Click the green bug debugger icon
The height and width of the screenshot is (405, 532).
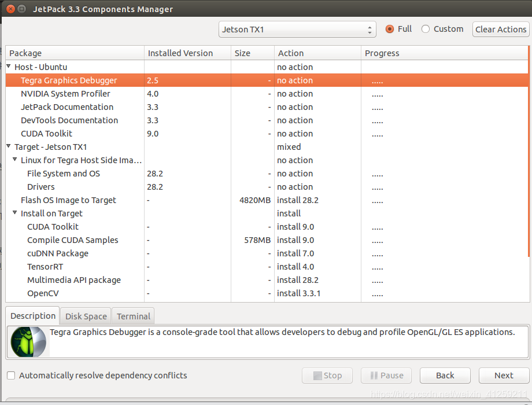(x=28, y=341)
